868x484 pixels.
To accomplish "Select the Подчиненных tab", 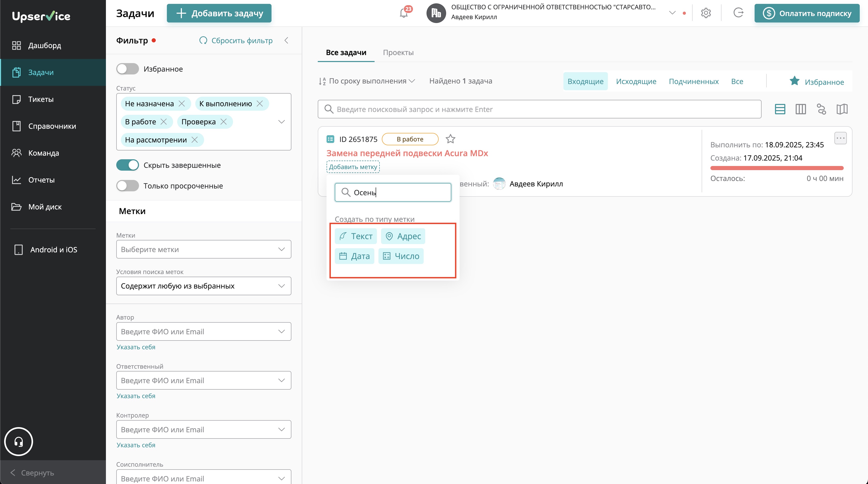I will pos(694,81).
